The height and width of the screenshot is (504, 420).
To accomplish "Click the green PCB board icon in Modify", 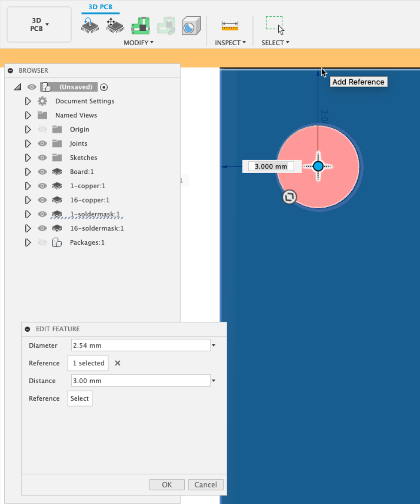I will pyautogui.click(x=141, y=25).
